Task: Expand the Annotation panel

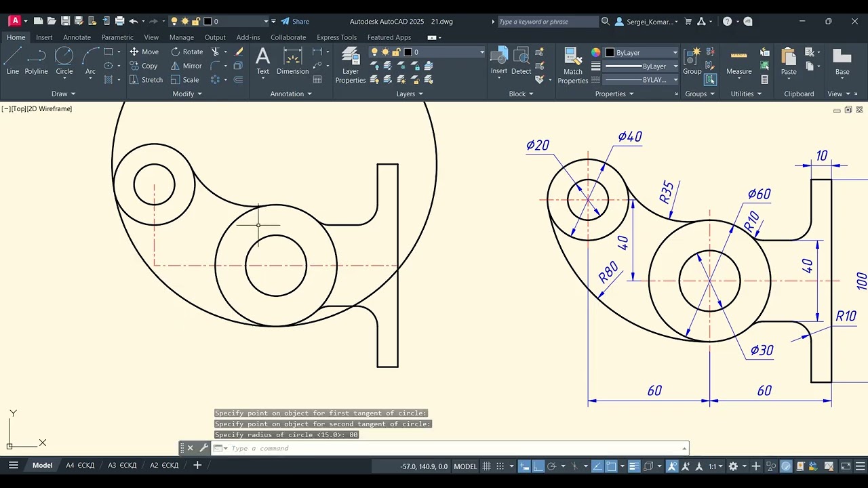Action: click(292, 94)
